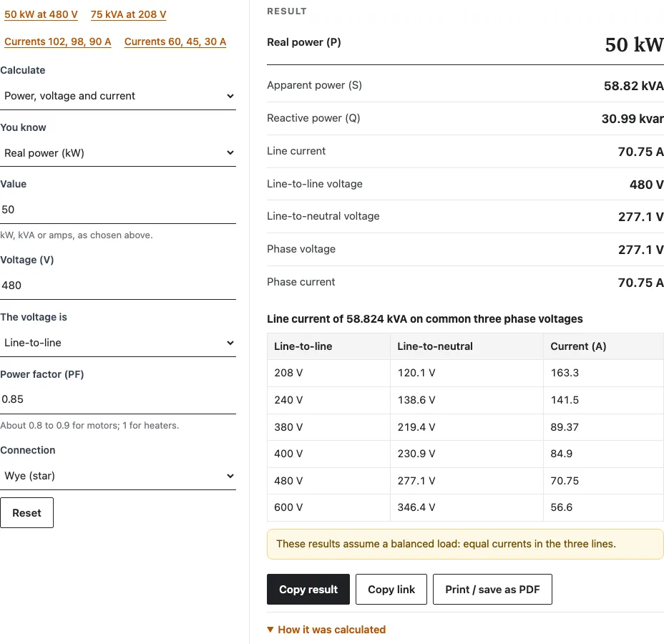Click the 50 kW real power result
Viewport: 664px width, 644px height.
[x=635, y=44]
